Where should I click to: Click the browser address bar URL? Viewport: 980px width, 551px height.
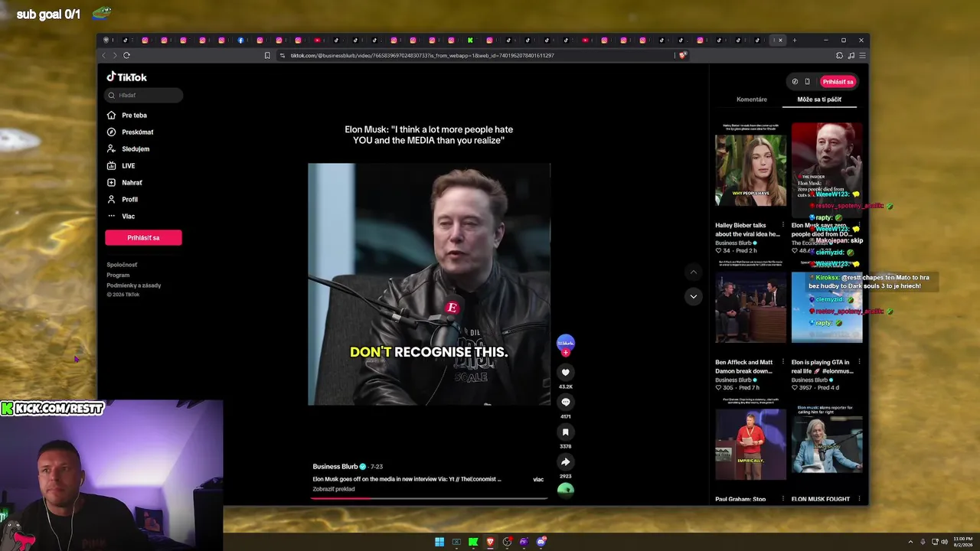click(x=422, y=55)
